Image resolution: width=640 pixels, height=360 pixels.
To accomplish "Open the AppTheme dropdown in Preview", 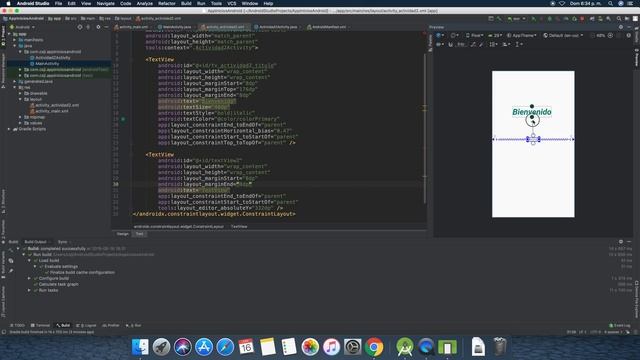I will click(x=522, y=36).
